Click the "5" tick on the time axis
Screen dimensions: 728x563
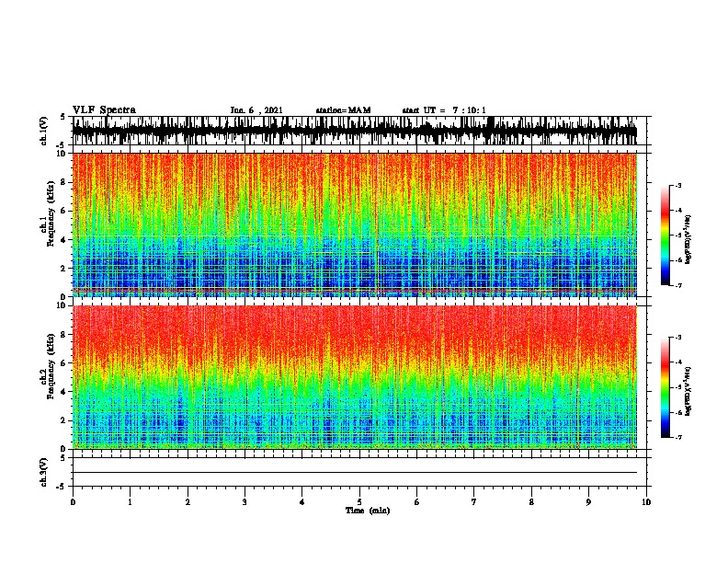pos(359,501)
